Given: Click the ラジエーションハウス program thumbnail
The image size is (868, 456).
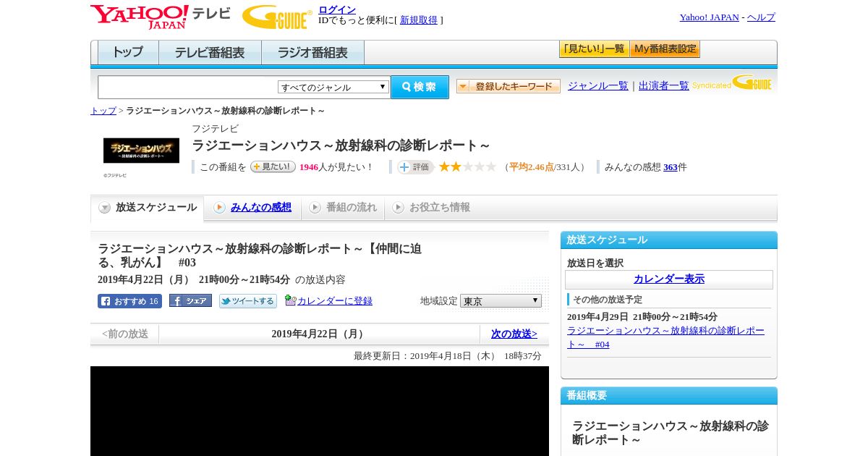Looking at the screenshot, I should coord(141,151).
